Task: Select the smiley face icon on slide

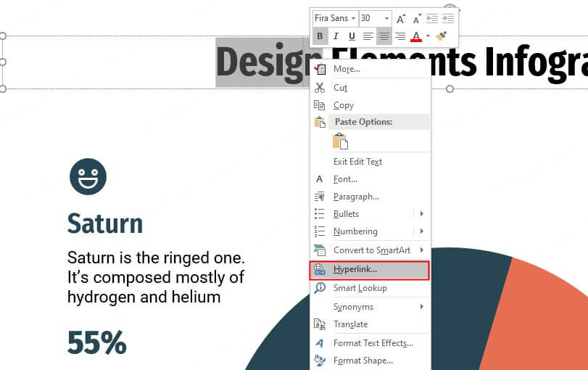Action: [88, 176]
